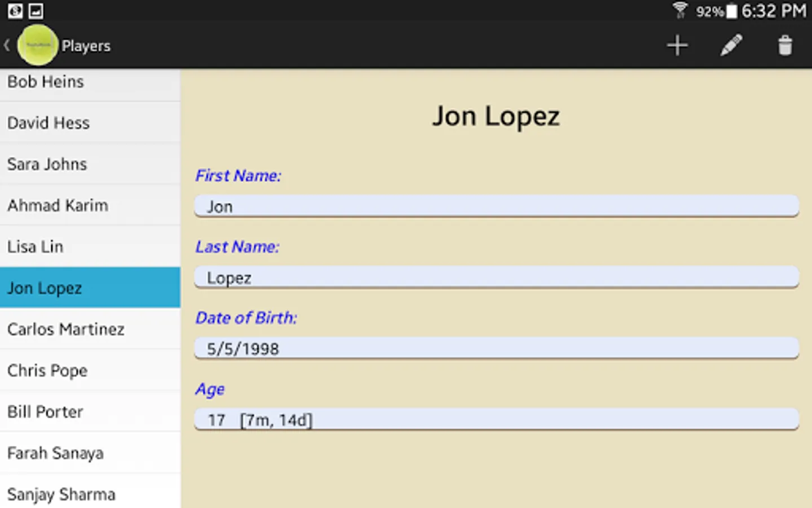Select Chris Pope from players
This screenshot has width=812, height=508.
tap(90, 370)
